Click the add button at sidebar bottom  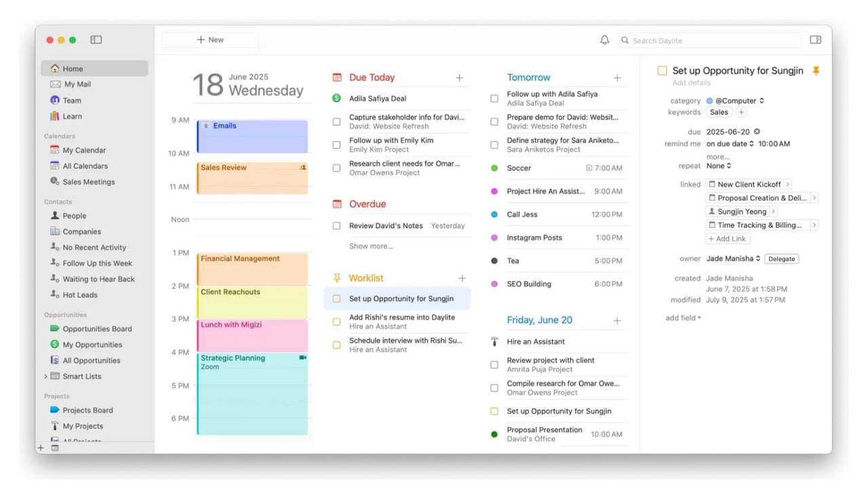tap(41, 447)
